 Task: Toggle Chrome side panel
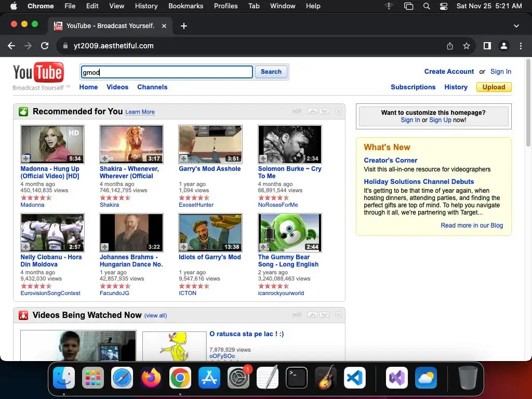pos(487,46)
